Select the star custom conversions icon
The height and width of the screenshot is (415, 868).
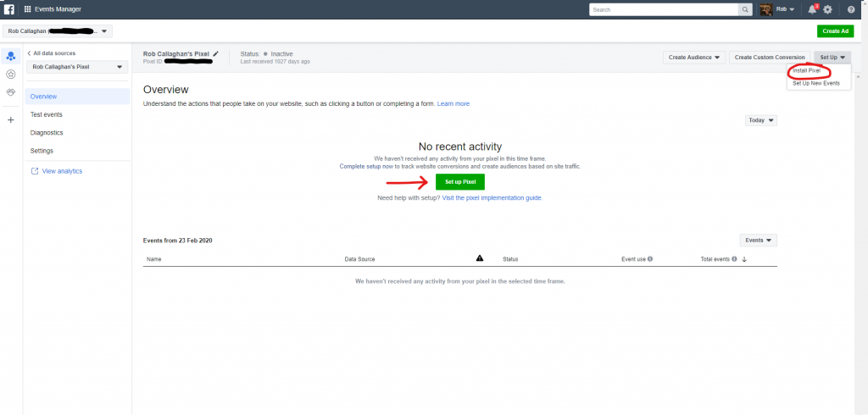coord(10,75)
